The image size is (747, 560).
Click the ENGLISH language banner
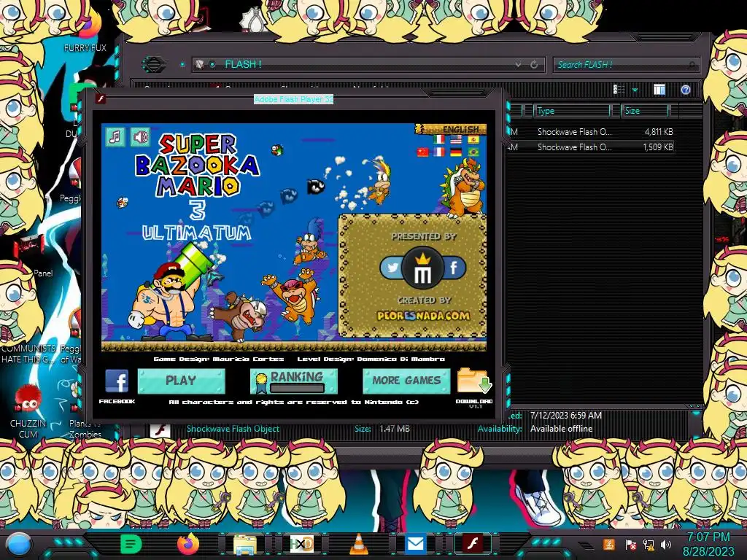pos(451,129)
